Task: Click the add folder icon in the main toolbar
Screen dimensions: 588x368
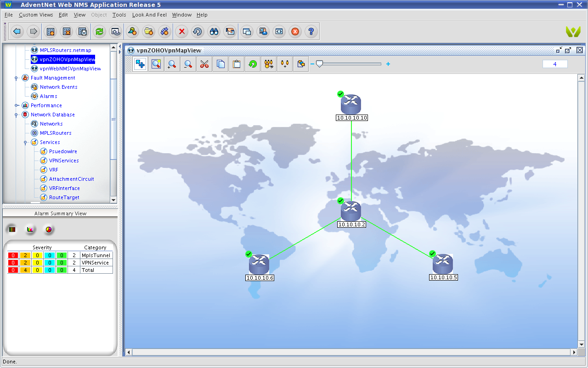Action: click(148, 32)
